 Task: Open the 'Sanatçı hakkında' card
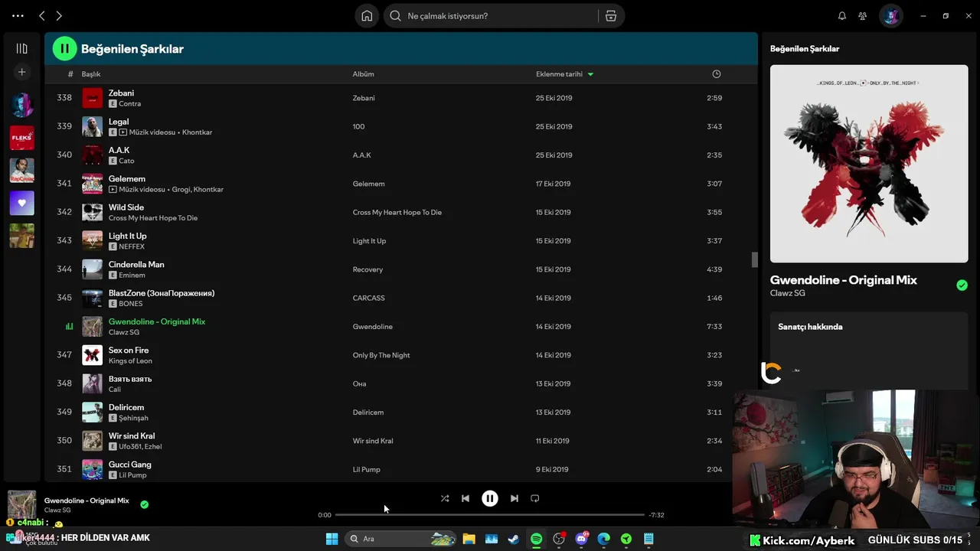869,350
